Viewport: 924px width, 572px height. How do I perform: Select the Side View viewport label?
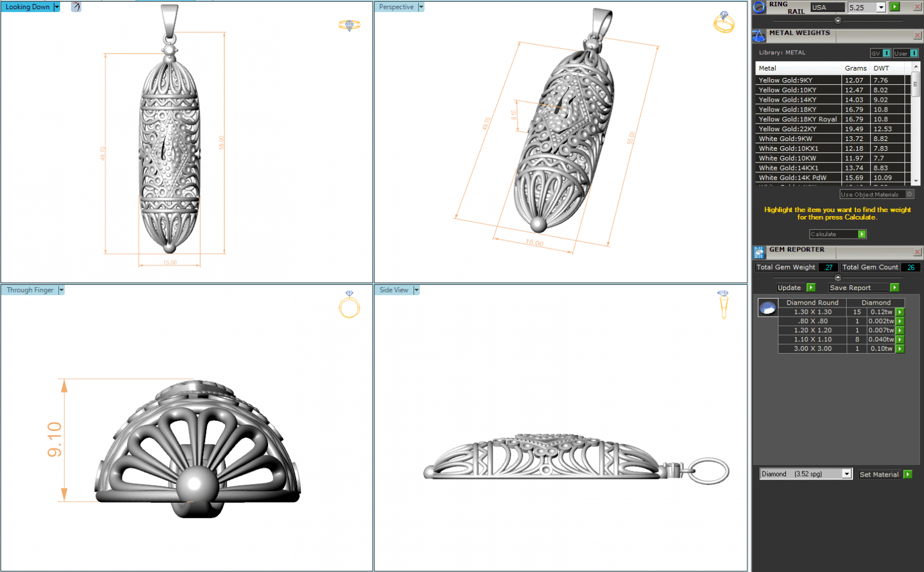click(394, 290)
